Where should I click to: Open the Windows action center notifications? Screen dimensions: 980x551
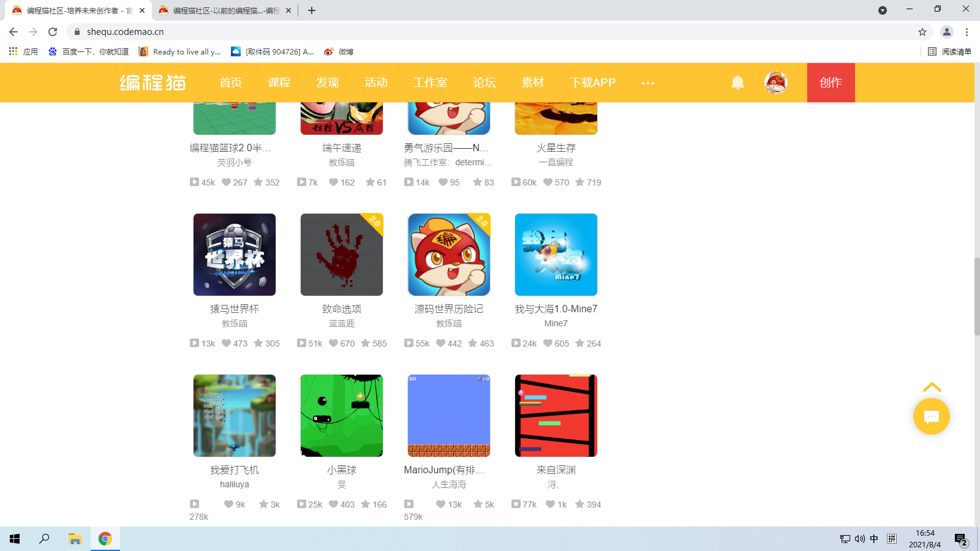[x=961, y=539]
